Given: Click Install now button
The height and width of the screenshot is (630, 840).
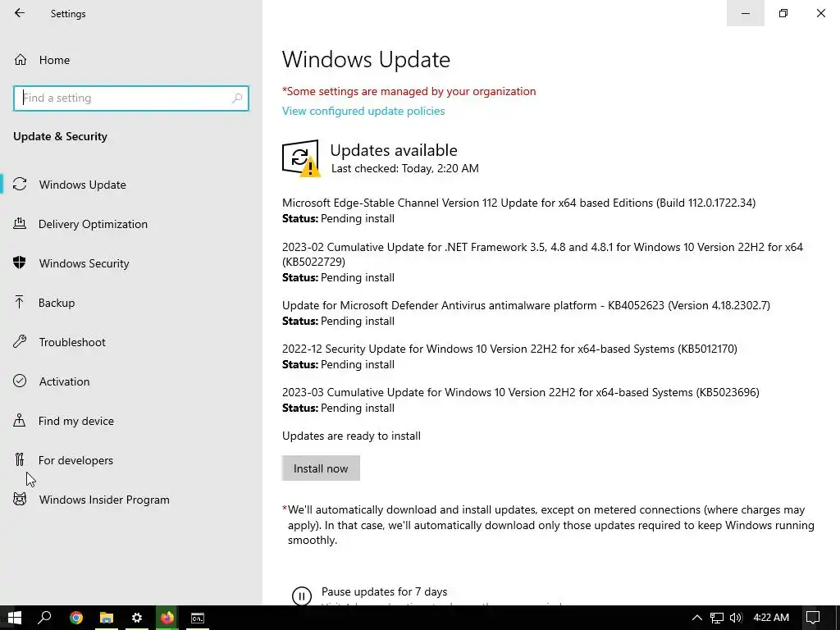Looking at the screenshot, I should click(x=321, y=468).
